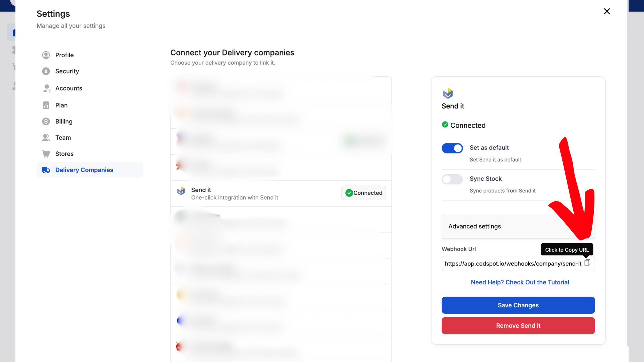
Task: Copy the webhook URL with copy icon
Action: coord(587,263)
